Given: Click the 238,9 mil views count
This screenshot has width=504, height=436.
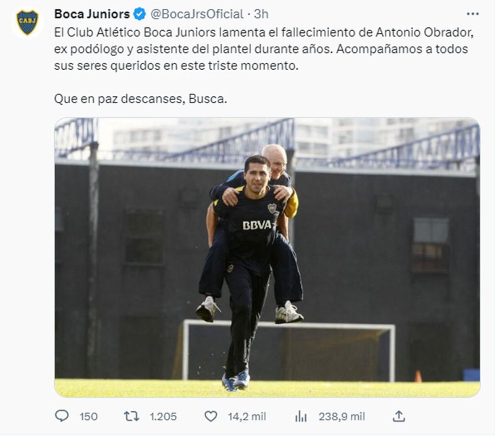Looking at the screenshot, I should point(341,417).
